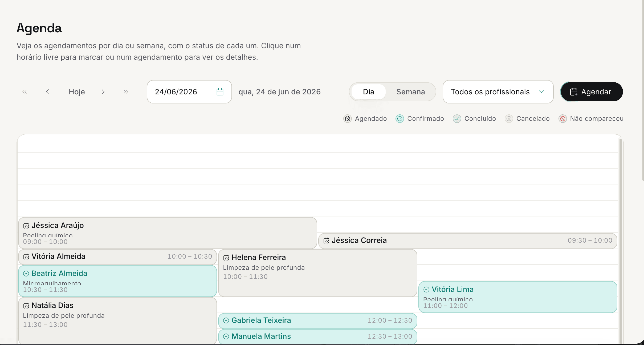Open Manuela Martins's appointment
The width and height of the screenshot is (644, 345).
click(x=317, y=336)
